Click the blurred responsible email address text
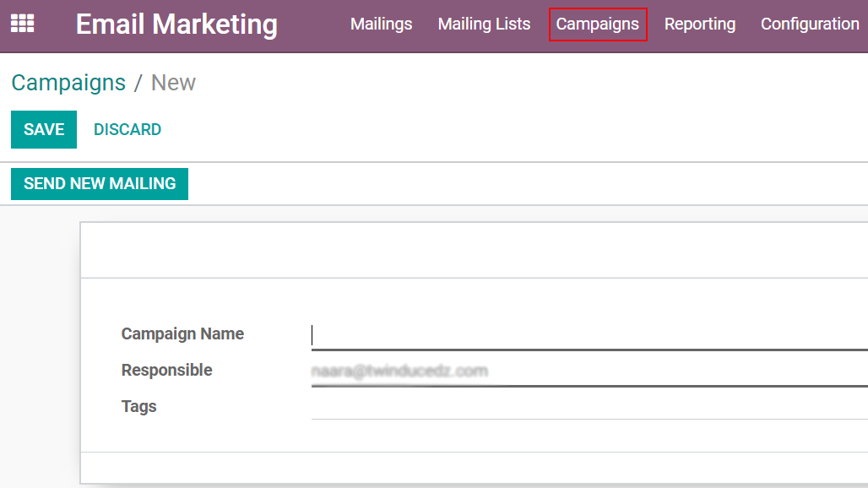Image resolution: width=868 pixels, height=488 pixels. [399, 371]
